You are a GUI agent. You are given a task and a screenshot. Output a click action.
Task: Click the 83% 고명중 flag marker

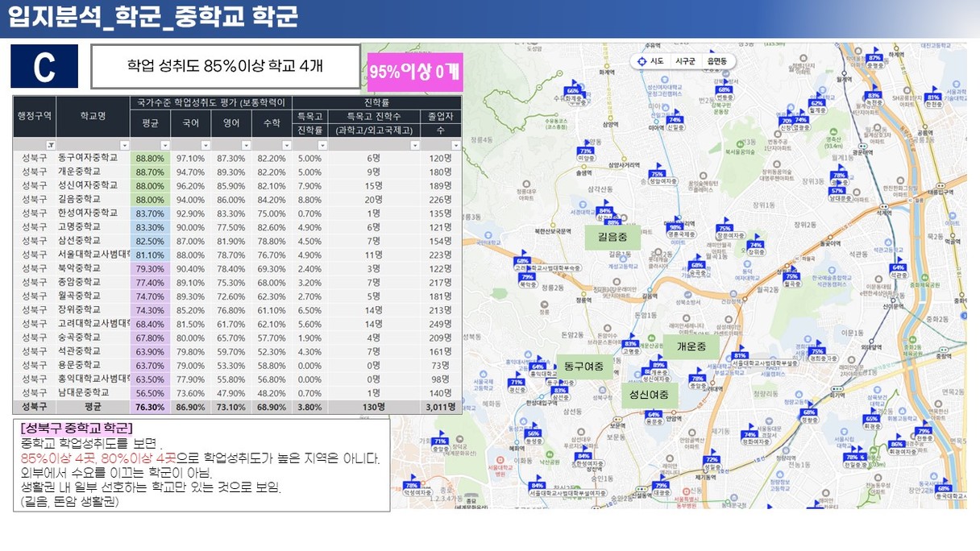(x=631, y=344)
